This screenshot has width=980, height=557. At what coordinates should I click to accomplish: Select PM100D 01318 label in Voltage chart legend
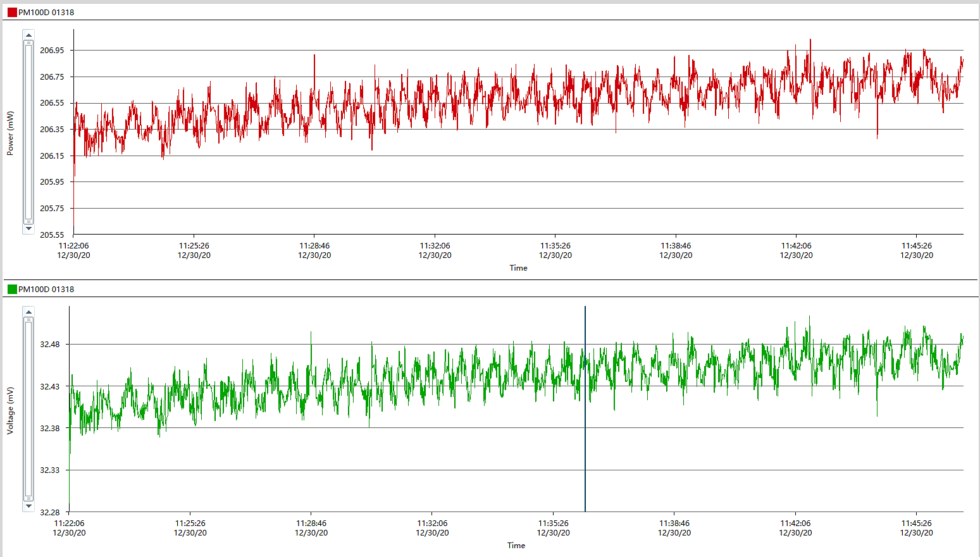click(46, 289)
